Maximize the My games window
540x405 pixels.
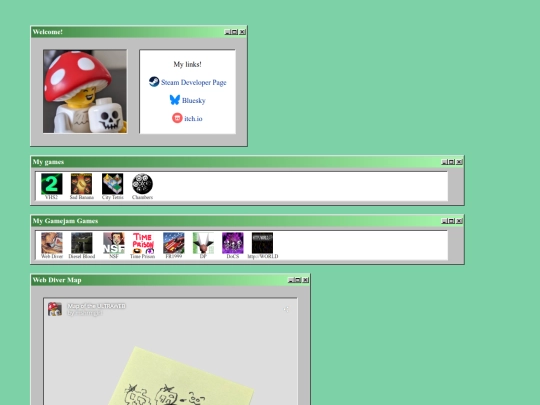tap(451, 162)
